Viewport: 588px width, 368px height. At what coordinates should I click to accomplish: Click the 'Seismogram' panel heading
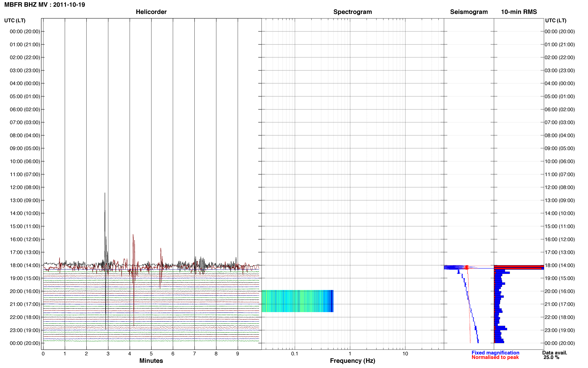click(469, 12)
